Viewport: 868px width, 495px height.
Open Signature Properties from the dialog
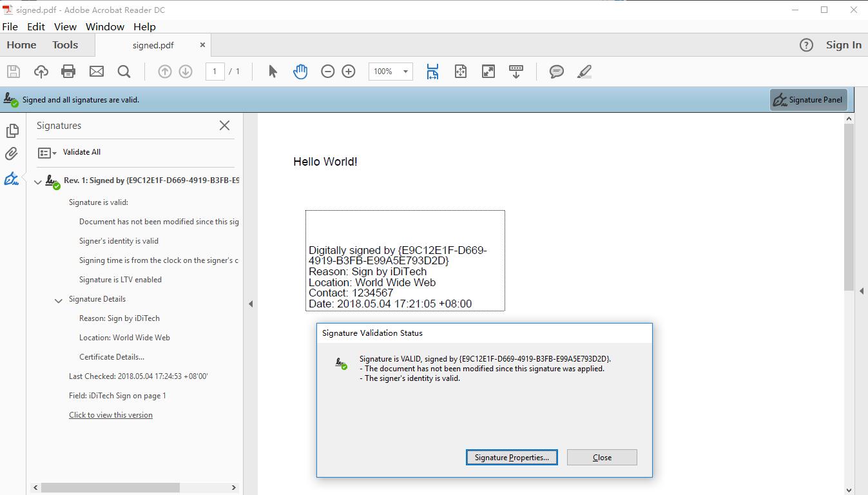tap(511, 457)
